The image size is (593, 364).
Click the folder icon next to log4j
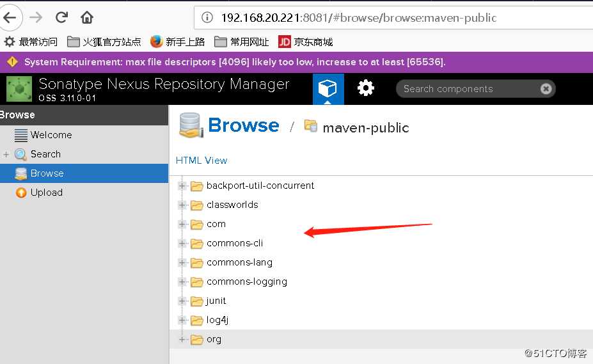pos(196,320)
